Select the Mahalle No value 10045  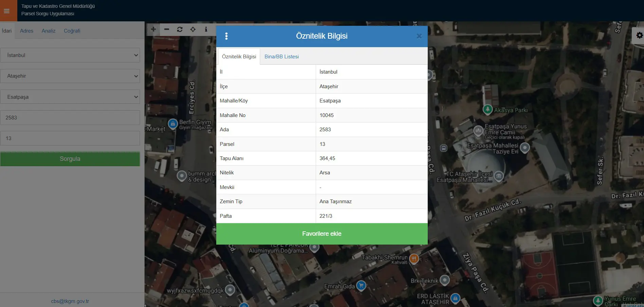[327, 115]
